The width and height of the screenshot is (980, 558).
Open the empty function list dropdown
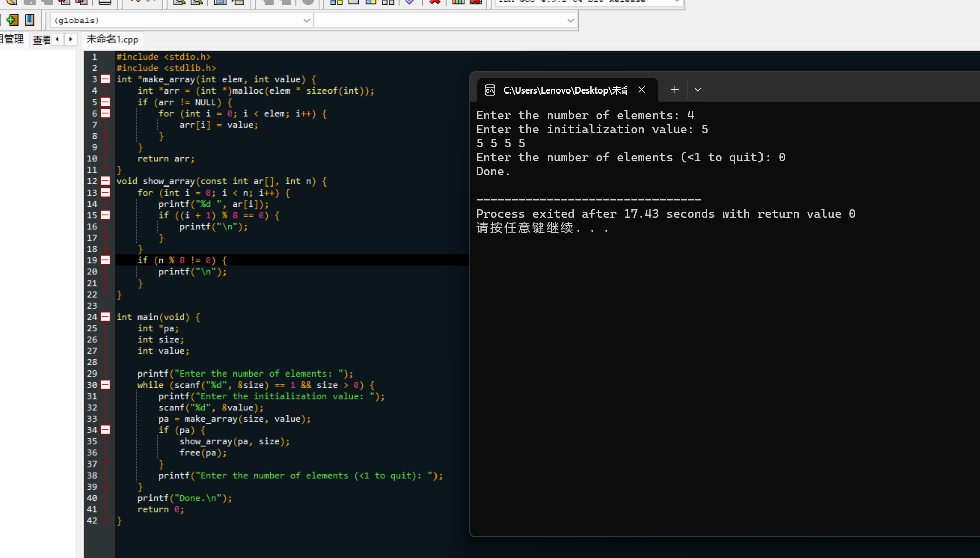[570, 21]
